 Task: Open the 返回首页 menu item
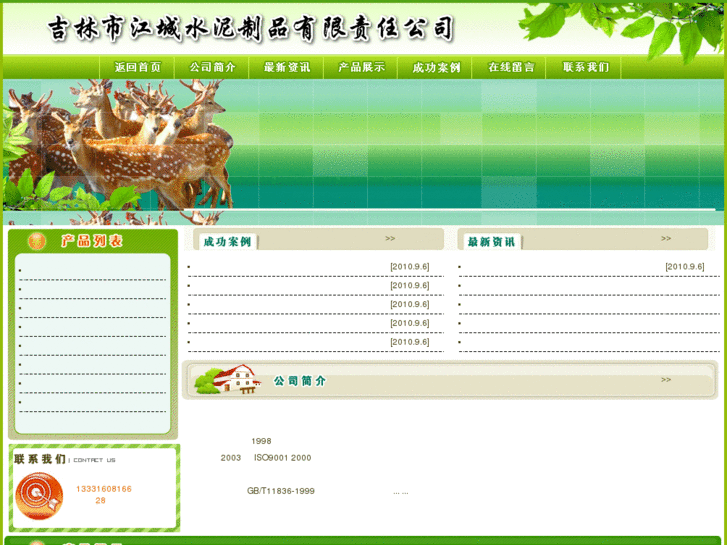tap(137, 67)
